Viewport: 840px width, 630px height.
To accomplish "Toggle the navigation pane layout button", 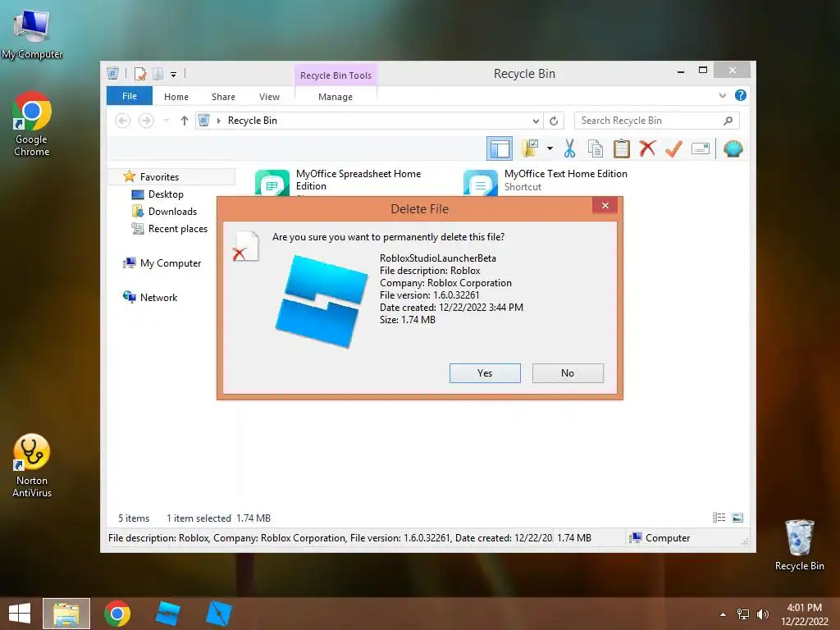I will 500,149.
